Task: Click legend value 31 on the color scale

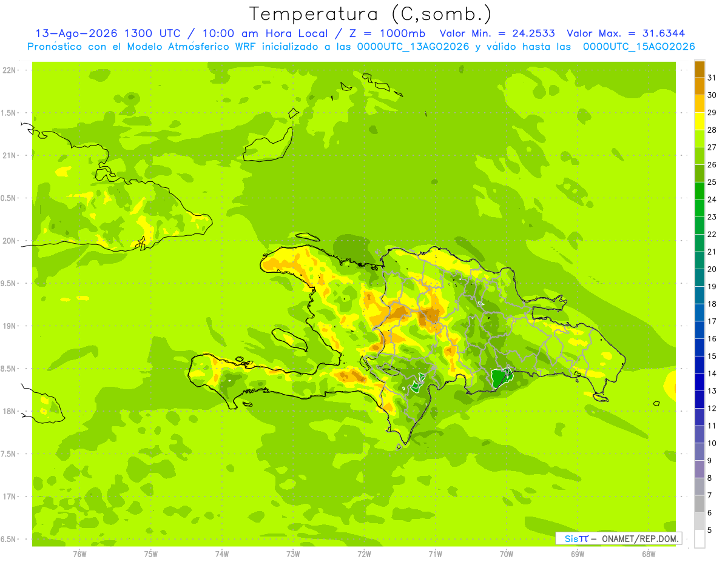Action: point(712,78)
